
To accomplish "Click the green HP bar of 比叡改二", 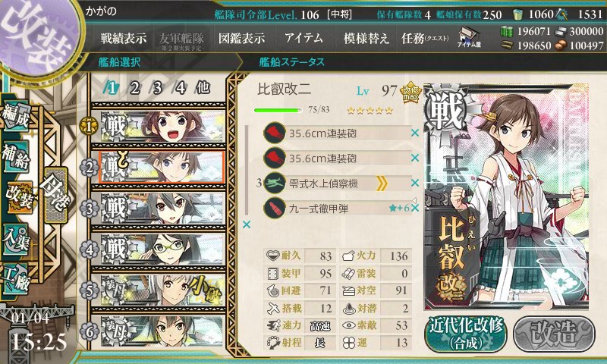I will [278, 110].
